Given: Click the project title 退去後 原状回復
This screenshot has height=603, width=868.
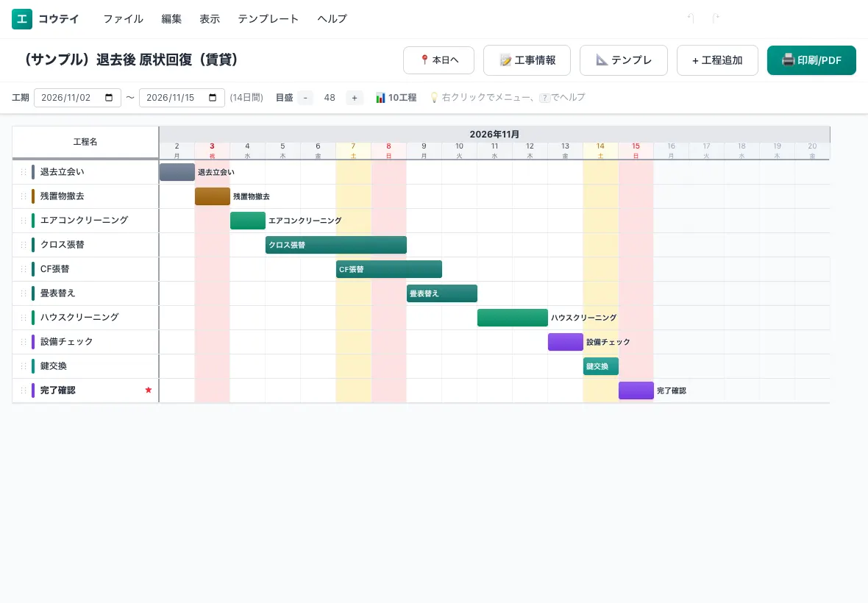Looking at the screenshot, I should [131, 59].
